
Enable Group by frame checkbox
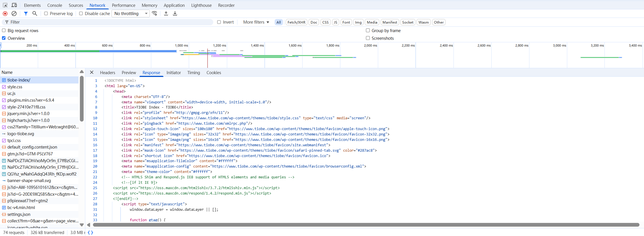[x=368, y=30]
